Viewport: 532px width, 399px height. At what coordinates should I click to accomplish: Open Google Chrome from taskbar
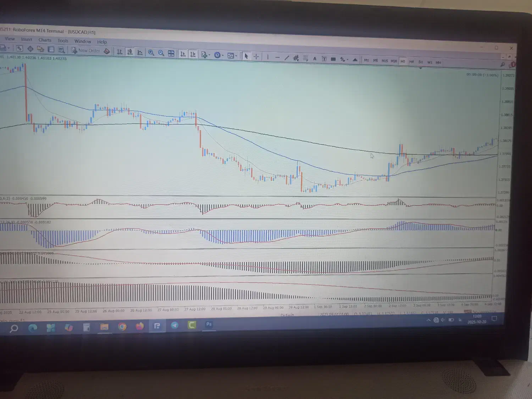pyautogui.click(x=122, y=326)
